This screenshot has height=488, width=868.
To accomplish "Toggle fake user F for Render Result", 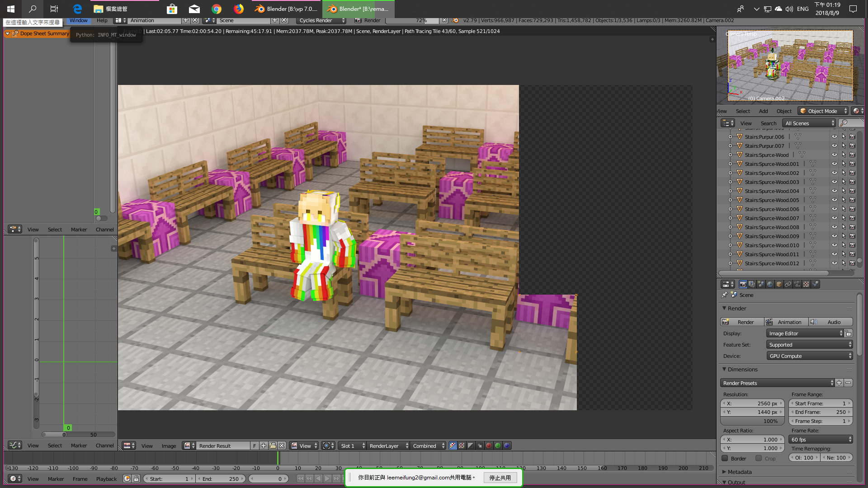I will click(255, 446).
